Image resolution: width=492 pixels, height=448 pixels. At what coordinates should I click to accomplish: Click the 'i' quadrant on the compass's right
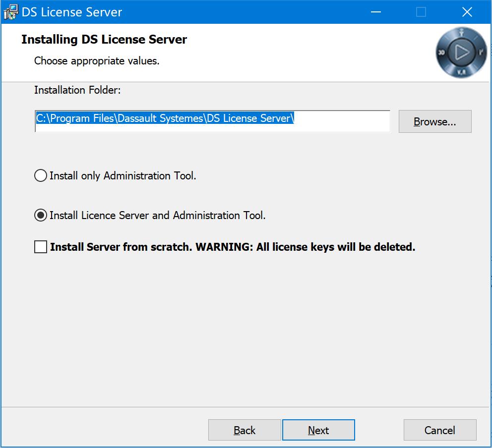click(481, 52)
